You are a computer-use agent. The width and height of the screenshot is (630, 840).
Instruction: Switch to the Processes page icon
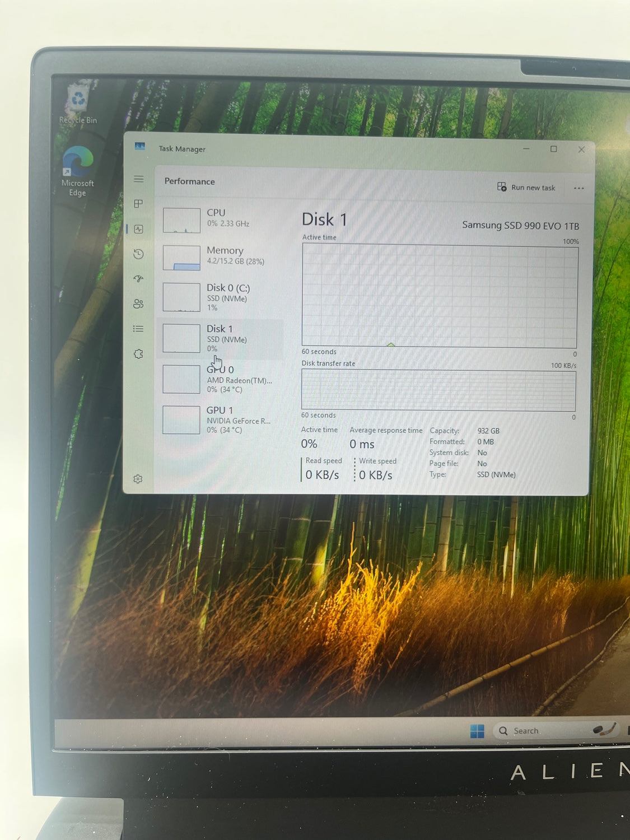[x=139, y=204]
